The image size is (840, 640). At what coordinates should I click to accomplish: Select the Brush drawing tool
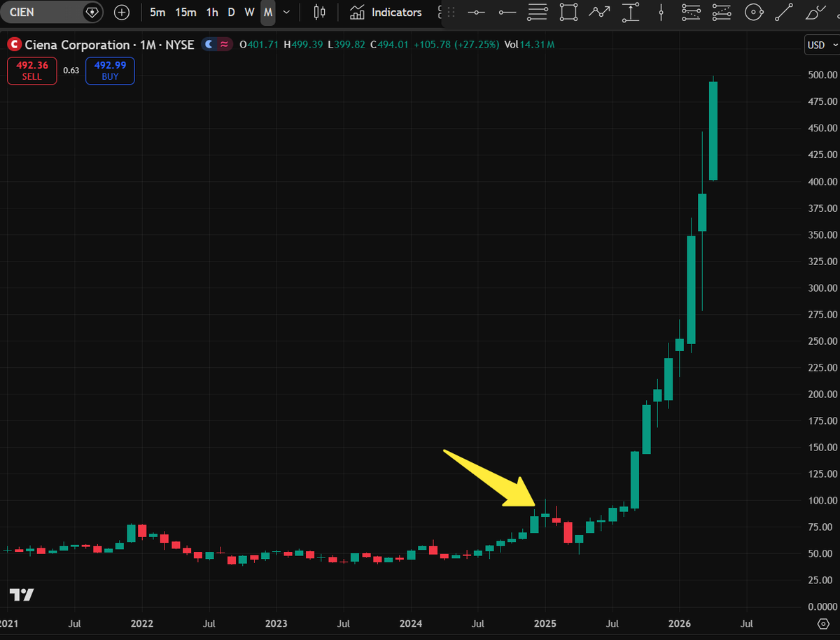[x=814, y=12]
